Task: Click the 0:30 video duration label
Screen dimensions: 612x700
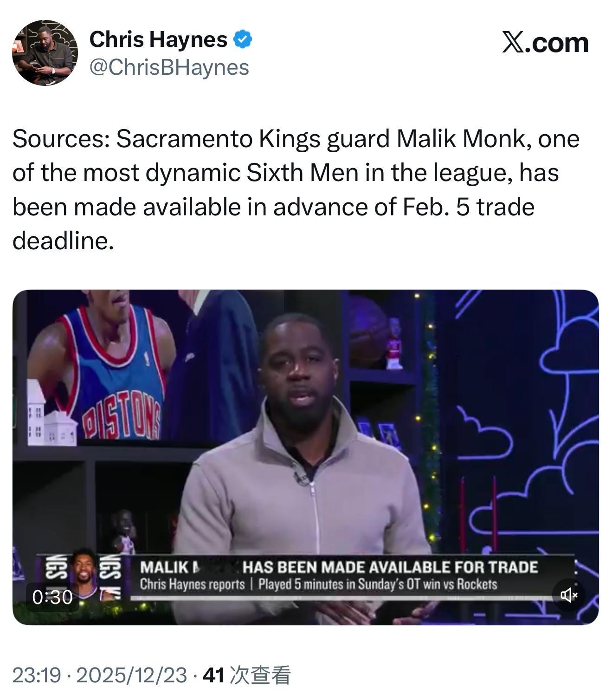Action: (52, 597)
